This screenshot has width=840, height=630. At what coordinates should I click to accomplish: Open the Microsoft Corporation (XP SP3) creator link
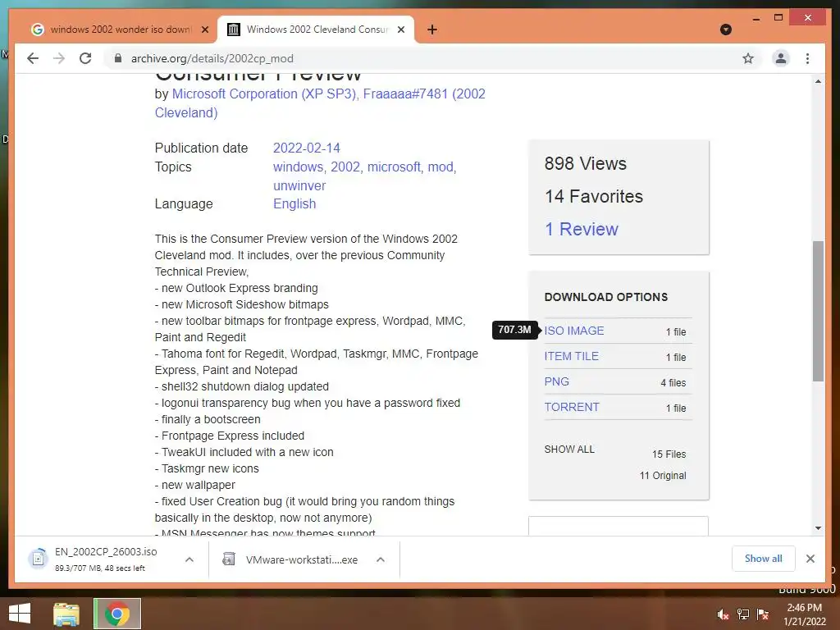coord(264,94)
